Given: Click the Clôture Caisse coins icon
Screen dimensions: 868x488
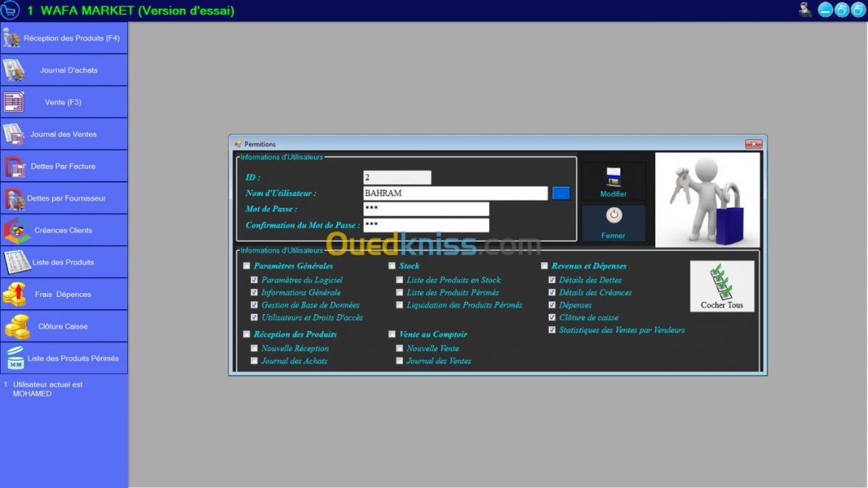Looking at the screenshot, I should point(17,327).
